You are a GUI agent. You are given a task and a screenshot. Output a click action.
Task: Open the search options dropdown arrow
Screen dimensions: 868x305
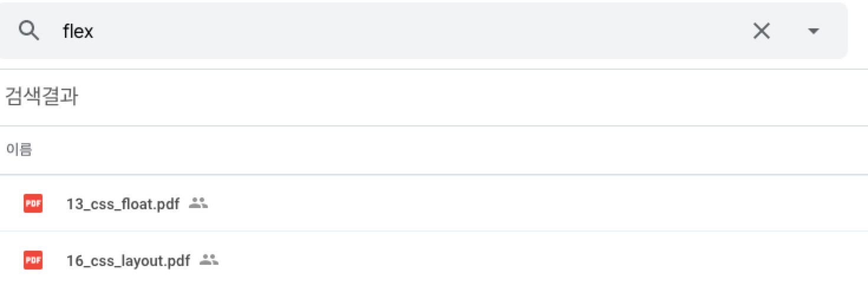tap(813, 31)
